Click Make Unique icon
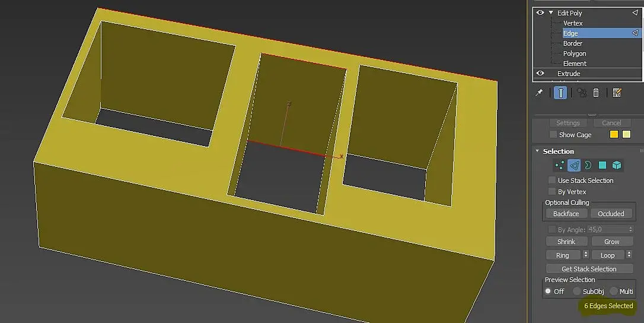Image resolution: width=644 pixels, height=323 pixels. tap(582, 93)
